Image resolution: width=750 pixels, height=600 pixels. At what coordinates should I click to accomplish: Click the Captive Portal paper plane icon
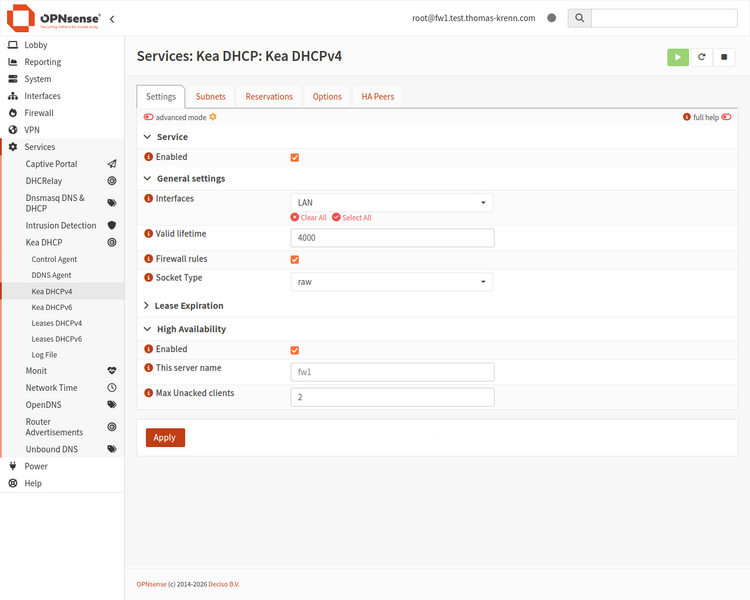pyautogui.click(x=112, y=164)
